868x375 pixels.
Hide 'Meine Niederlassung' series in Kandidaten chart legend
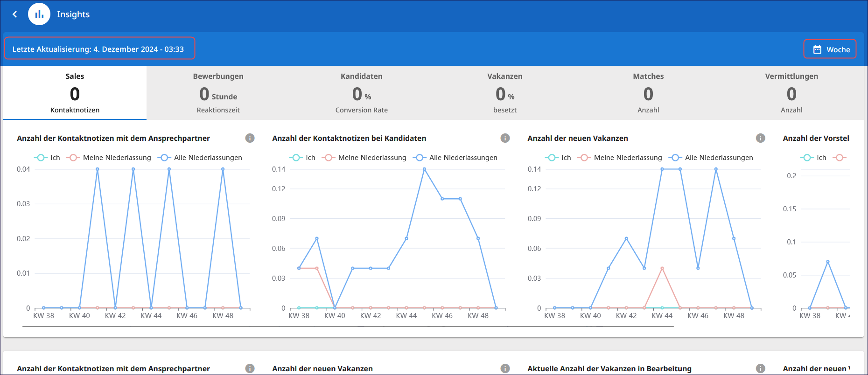(364, 158)
